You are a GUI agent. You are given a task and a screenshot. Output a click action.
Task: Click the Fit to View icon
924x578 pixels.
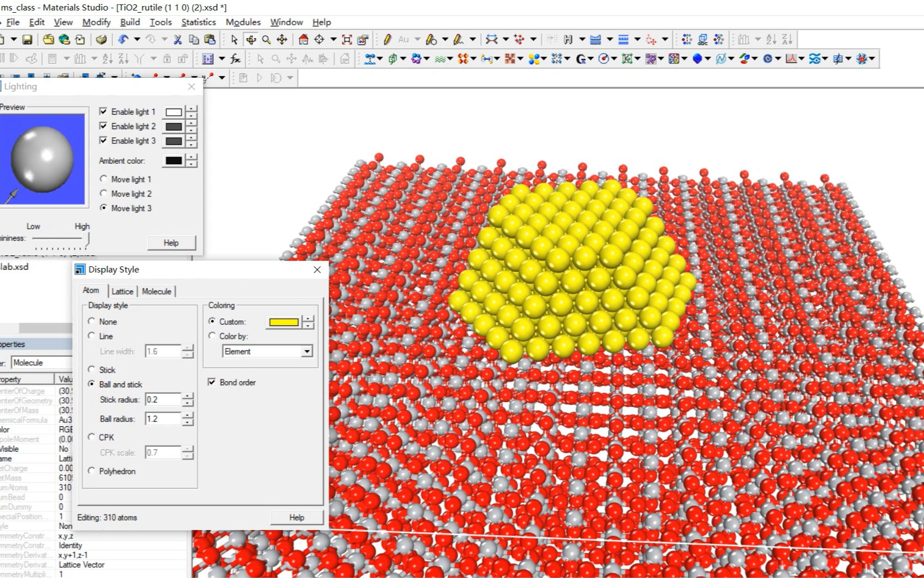point(347,40)
